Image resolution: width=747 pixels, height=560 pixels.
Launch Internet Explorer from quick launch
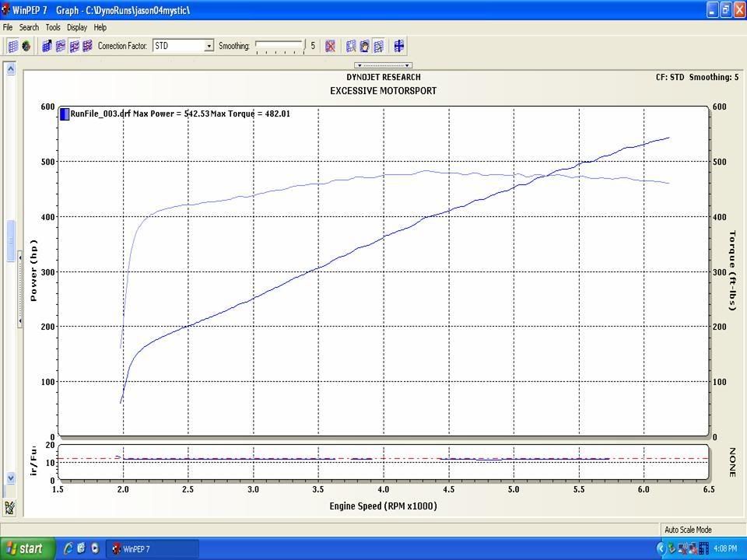(x=68, y=548)
